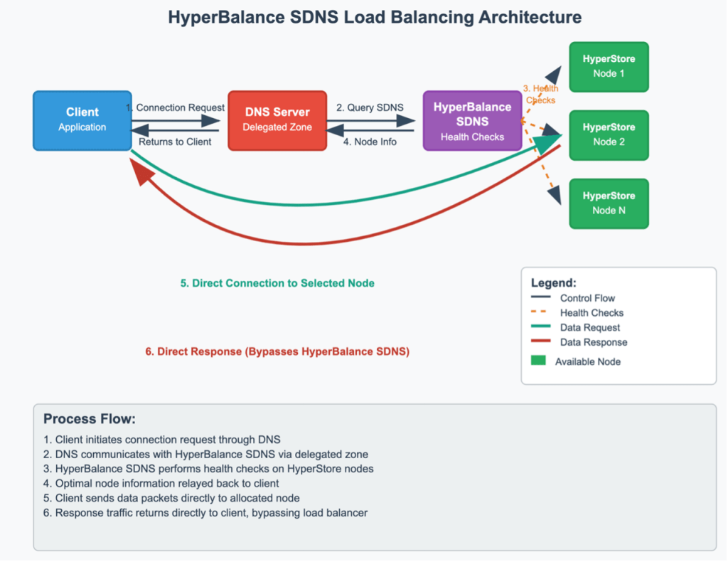Click step 6 about bypassing load balancer
728x562 pixels.
[205, 513]
